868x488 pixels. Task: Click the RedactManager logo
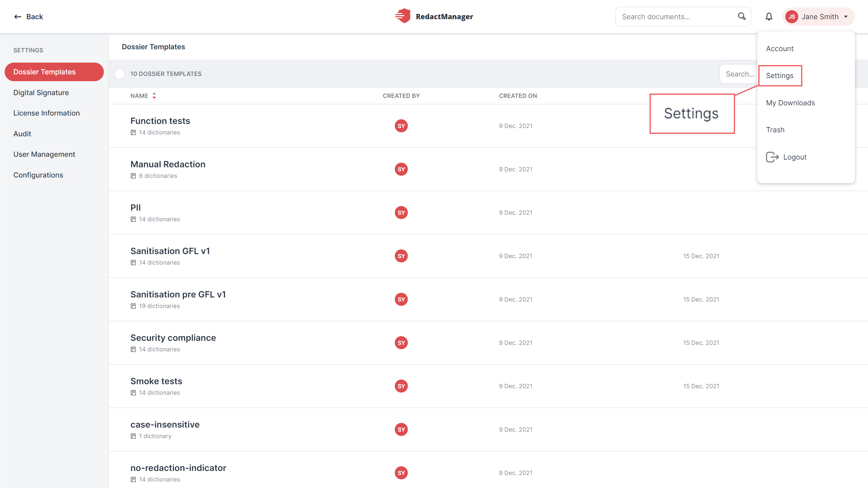pyautogui.click(x=434, y=16)
